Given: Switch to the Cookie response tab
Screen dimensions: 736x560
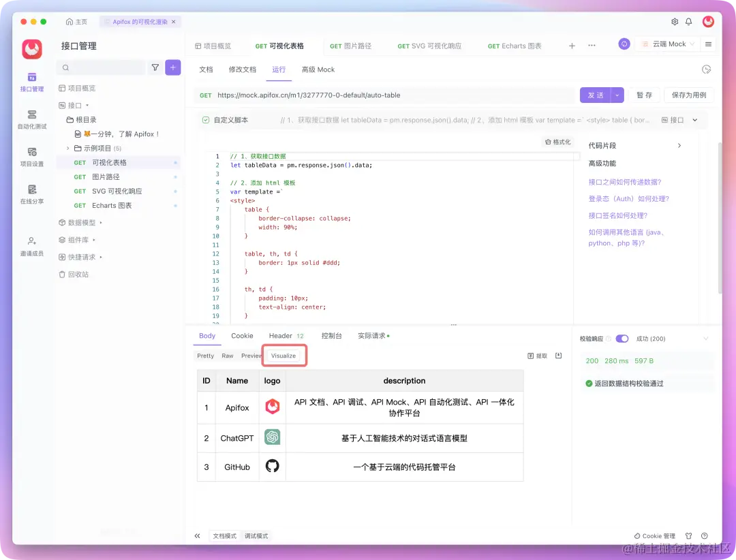Looking at the screenshot, I should tap(242, 336).
